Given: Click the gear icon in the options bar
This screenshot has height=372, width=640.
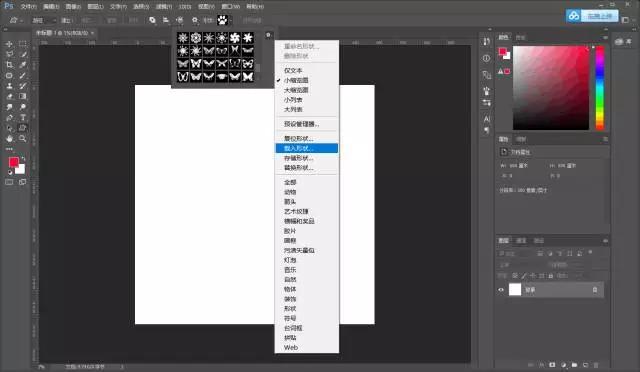Looking at the screenshot, I should coord(195,20).
